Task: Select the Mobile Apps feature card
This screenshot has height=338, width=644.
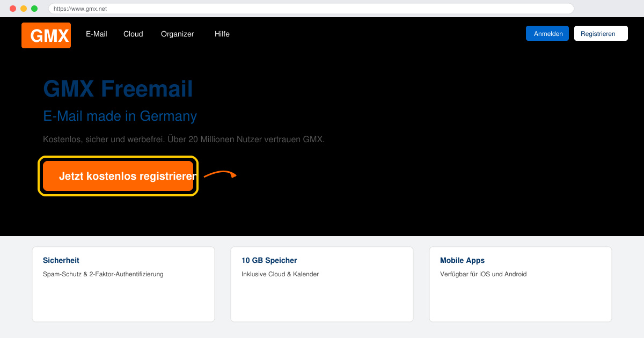Action: (521, 284)
